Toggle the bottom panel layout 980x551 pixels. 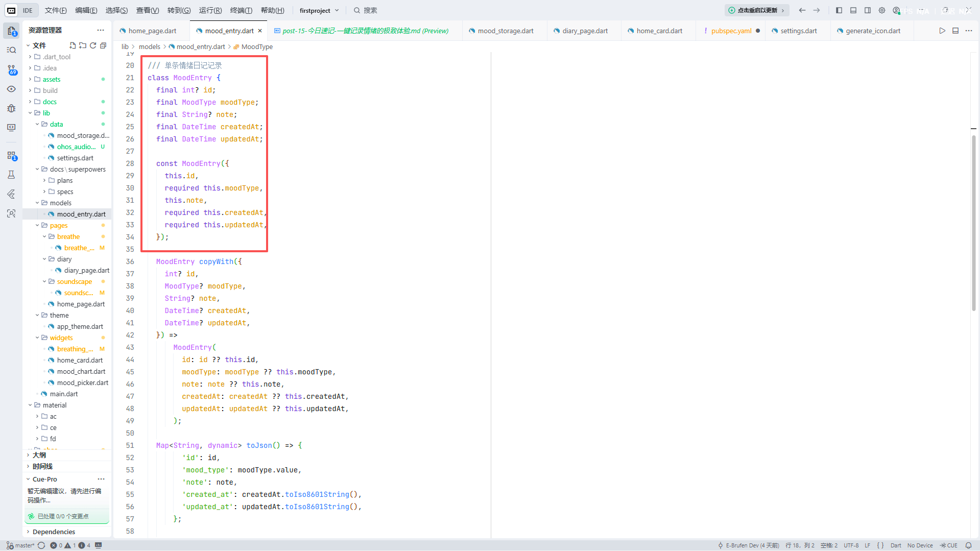853,10
